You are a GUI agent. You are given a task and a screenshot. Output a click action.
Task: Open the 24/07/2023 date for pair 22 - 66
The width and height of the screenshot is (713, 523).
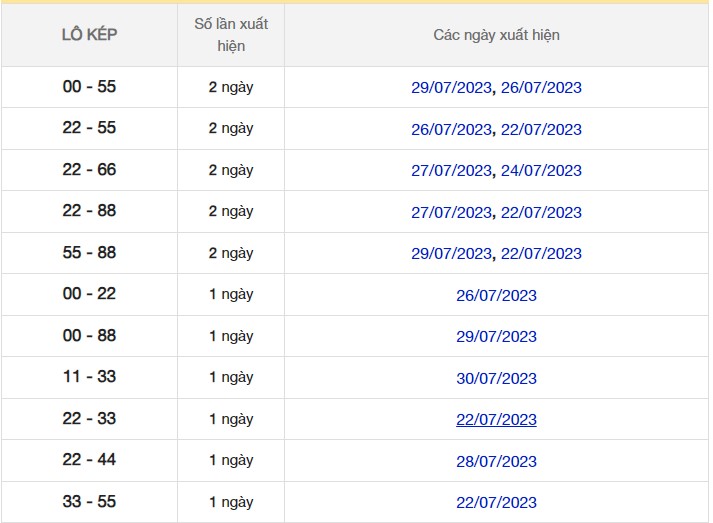[541, 170]
